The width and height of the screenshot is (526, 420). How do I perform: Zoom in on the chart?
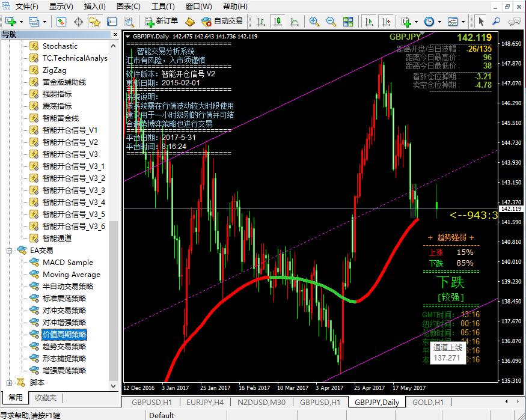314,22
